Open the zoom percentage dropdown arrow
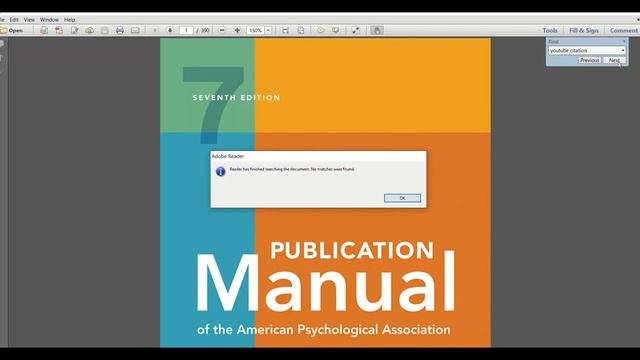The image size is (640, 360). point(268,31)
